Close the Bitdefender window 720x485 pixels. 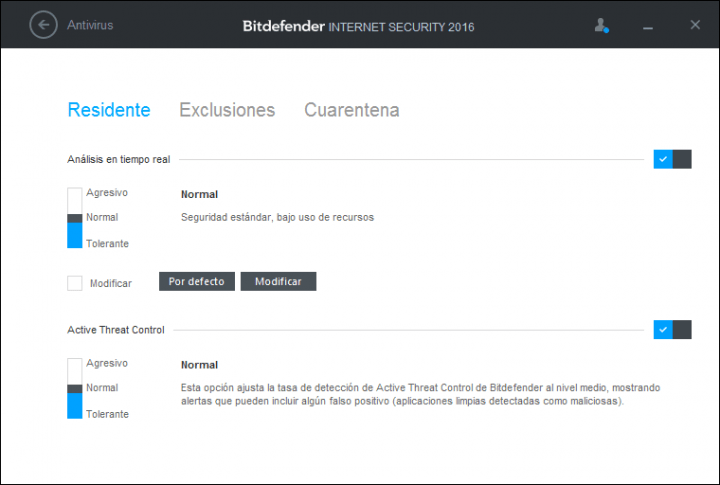point(695,25)
